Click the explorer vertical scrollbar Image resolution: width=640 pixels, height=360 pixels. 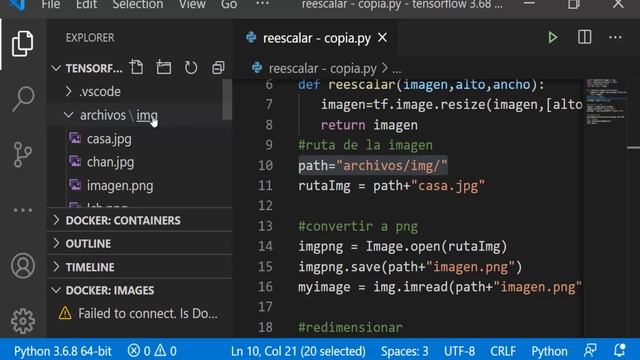tap(227, 100)
